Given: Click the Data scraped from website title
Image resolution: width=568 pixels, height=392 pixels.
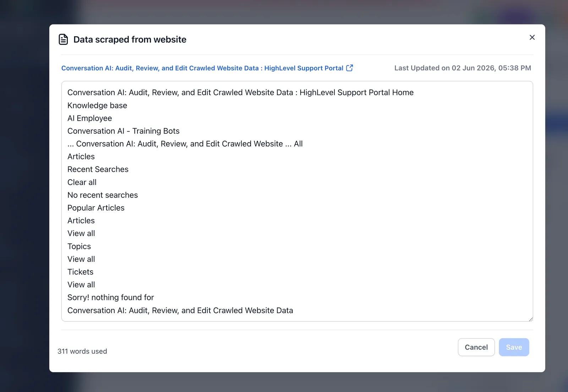Looking at the screenshot, I should coord(130,39).
